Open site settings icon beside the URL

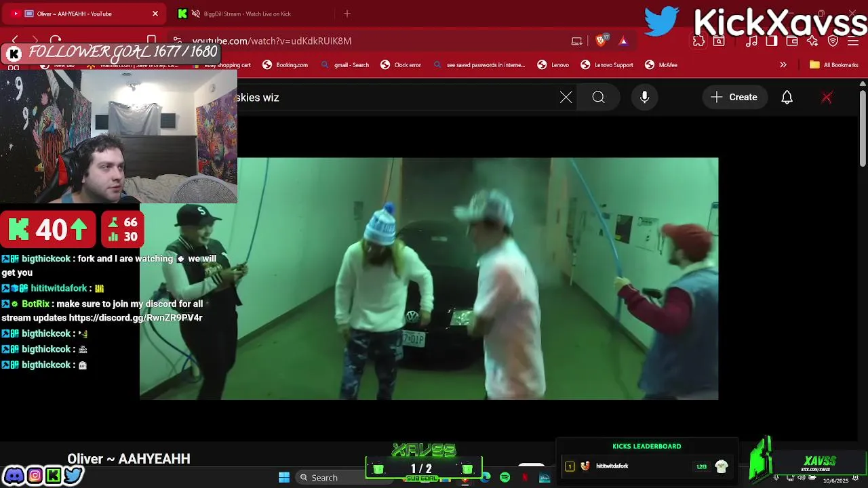177,41
